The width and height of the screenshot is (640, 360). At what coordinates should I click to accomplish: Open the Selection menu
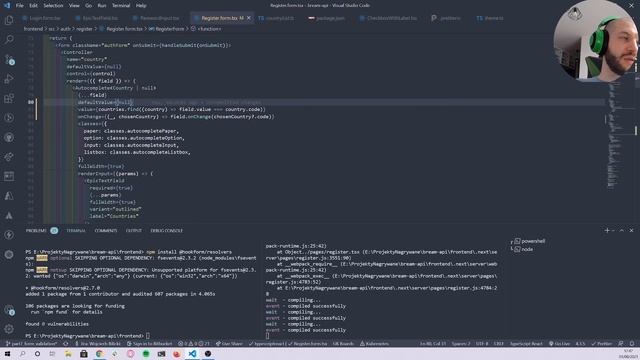point(53,6)
